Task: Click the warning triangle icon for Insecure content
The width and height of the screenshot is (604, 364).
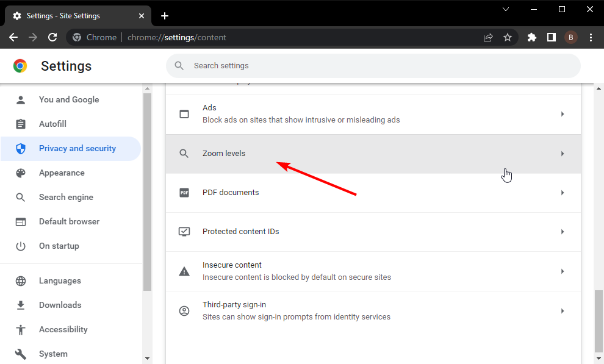Action: [x=184, y=272]
